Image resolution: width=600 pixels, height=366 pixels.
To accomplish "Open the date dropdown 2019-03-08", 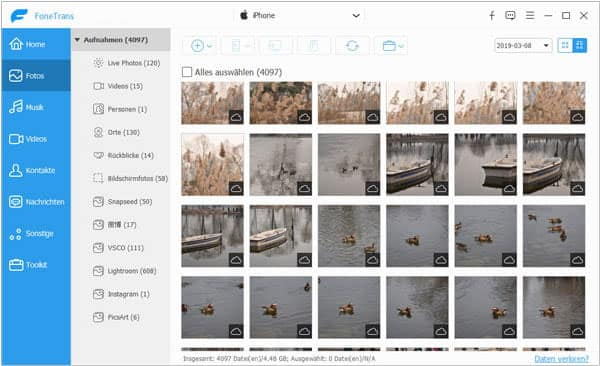I will tap(523, 46).
